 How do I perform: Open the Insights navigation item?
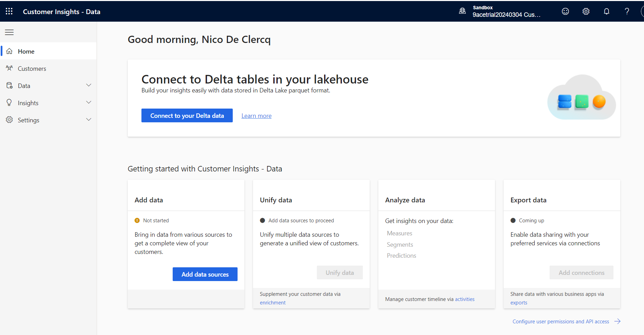tap(48, 103)
